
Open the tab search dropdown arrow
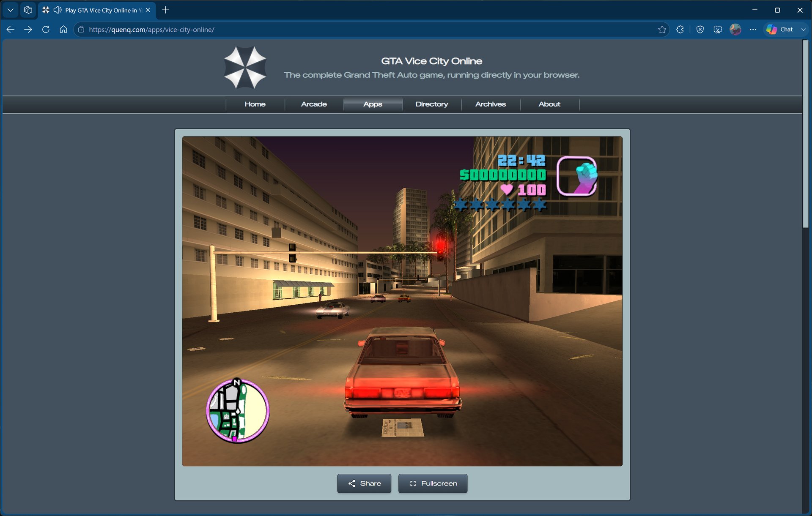11,10
